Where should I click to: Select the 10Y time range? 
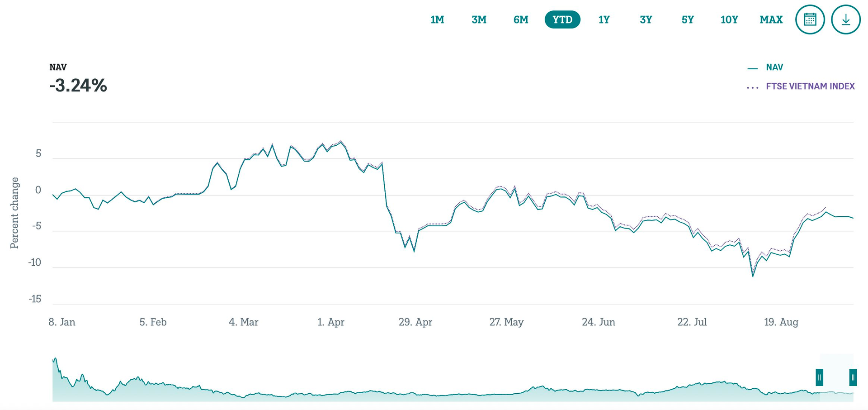(729, 19)
